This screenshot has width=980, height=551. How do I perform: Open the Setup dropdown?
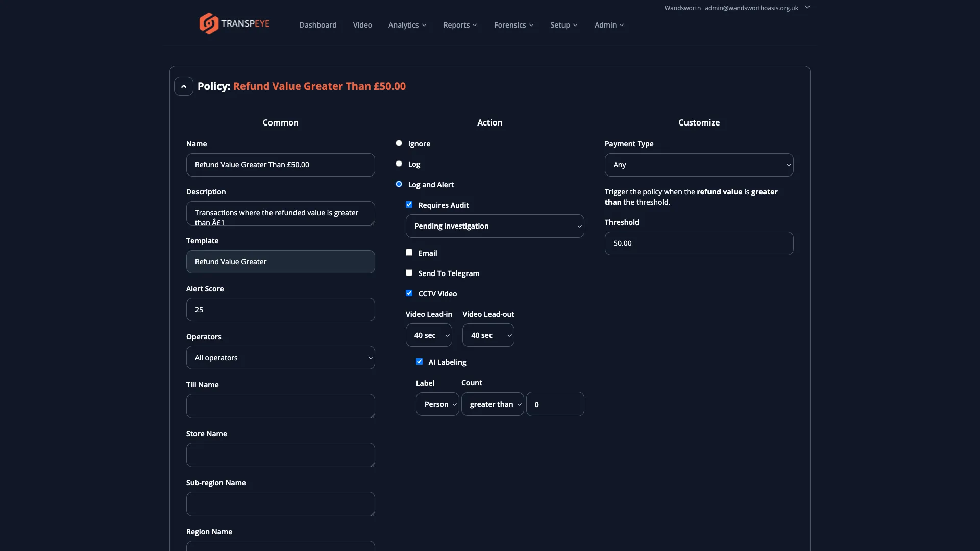tap(563, 24)
